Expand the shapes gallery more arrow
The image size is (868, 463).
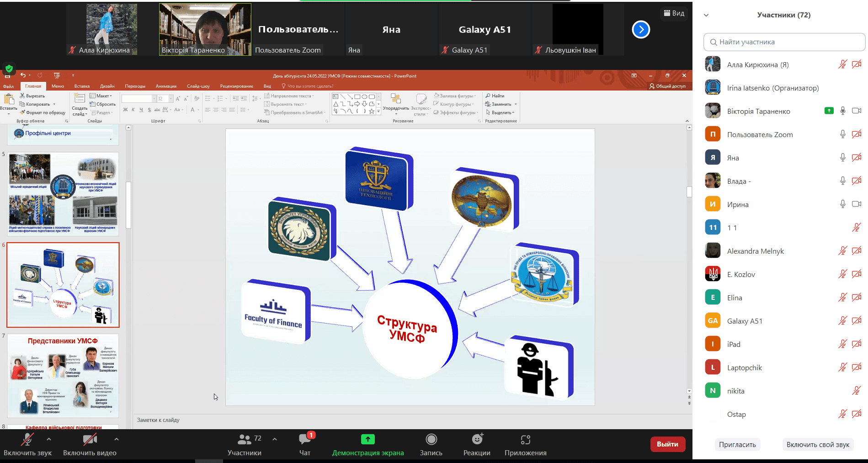tap(378, 111)
